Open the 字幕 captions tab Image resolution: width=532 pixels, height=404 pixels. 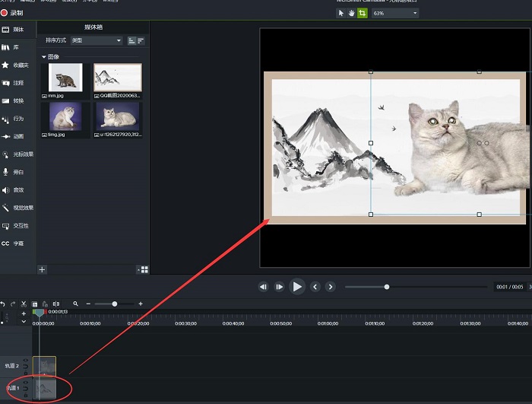coord(13,243)
